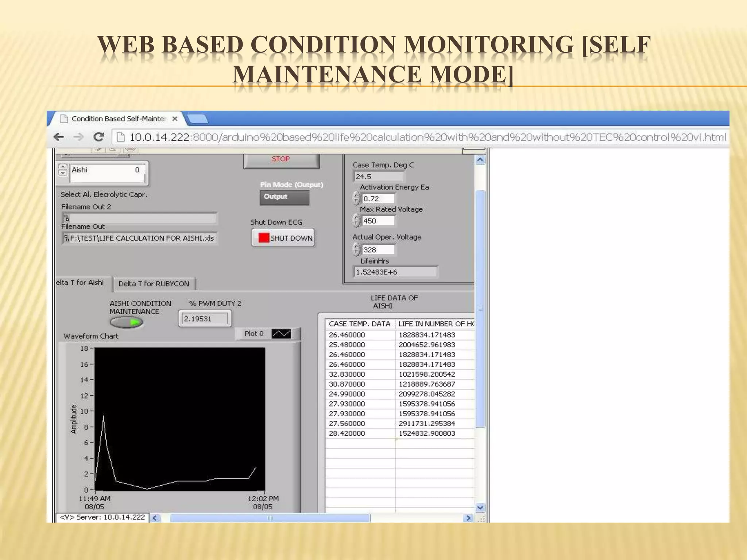Click life value 2004652.961983
Viewport: 747px width, 560px height.
click(x=435, y=345)
